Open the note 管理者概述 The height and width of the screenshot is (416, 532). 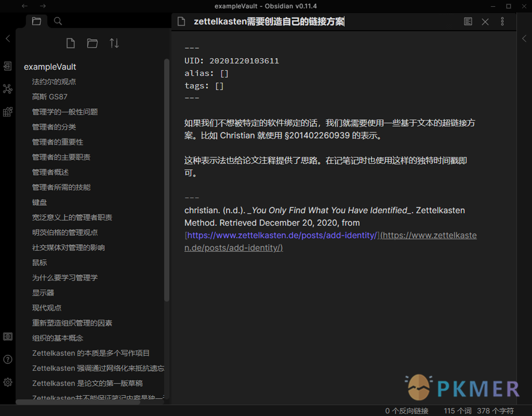(50, 172)
